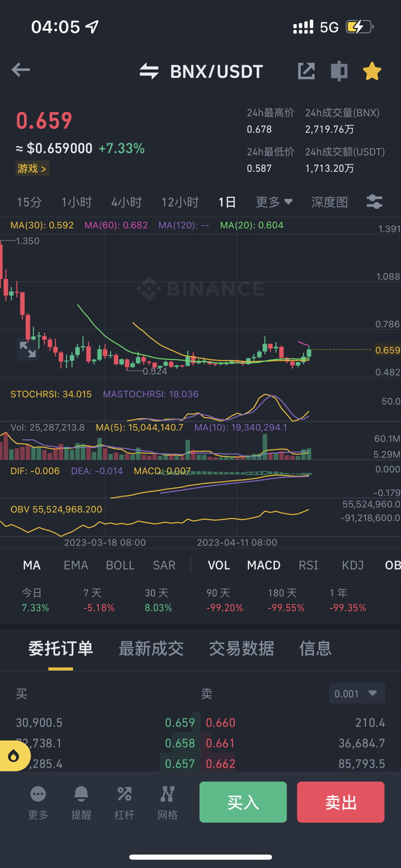Tap the 7 天 -5.18% stat
Screen dimensions: 401x868
coord(99,600)
